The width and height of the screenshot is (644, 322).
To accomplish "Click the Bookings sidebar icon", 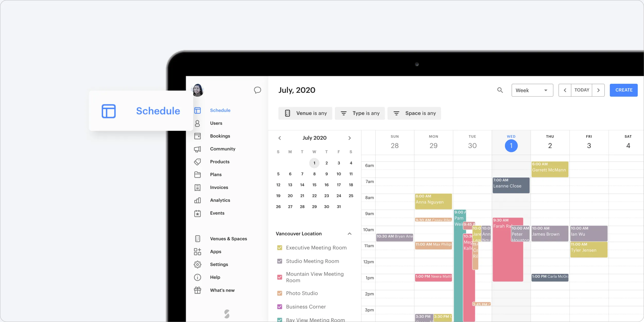I will [198, 135].
